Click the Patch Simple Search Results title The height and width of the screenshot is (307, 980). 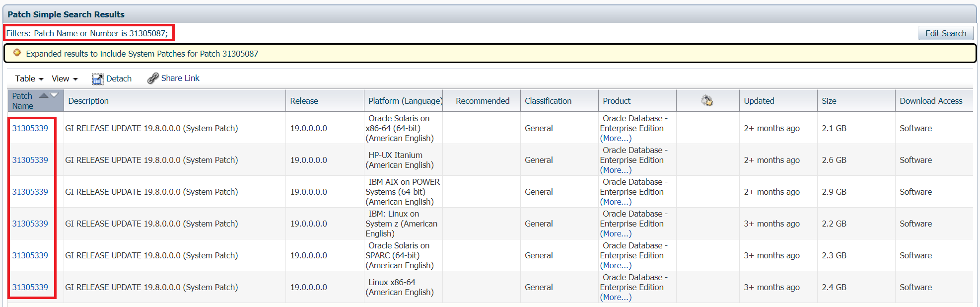(x=66, y=14)
